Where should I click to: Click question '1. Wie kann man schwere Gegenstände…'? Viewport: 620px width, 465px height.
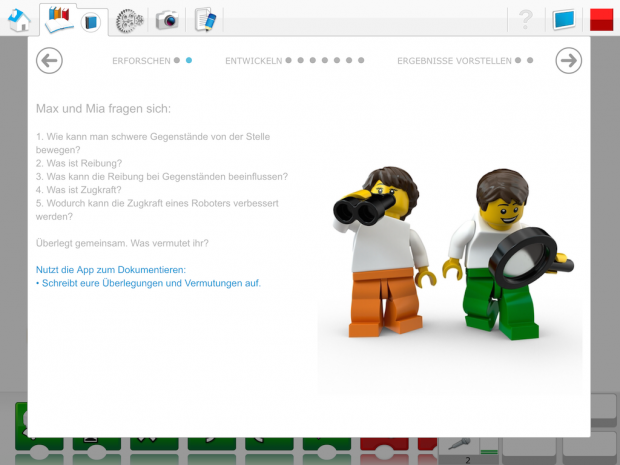[153, 143]
